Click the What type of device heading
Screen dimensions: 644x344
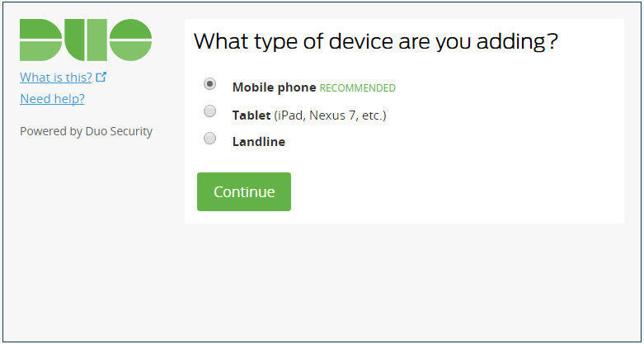coord(376,41)
